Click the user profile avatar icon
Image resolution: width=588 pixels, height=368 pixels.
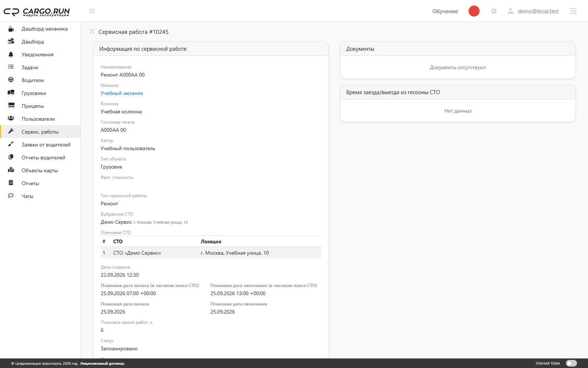point(510,11)
